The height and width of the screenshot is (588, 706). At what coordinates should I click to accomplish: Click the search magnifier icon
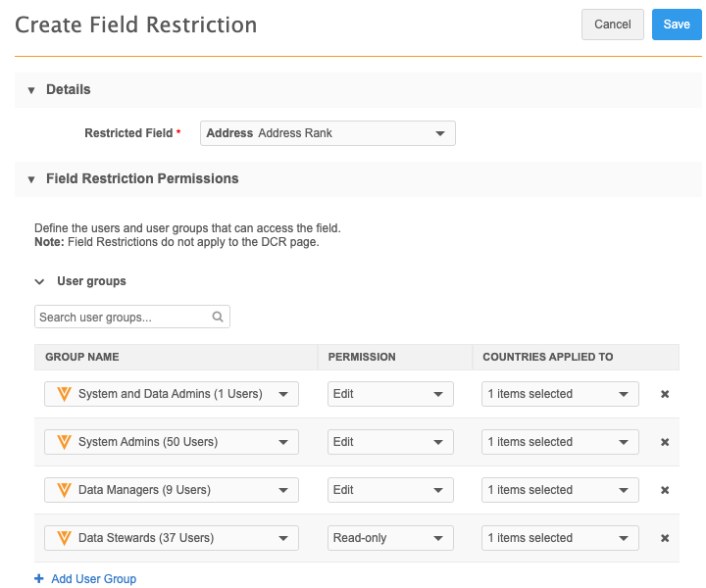[218, 318]
